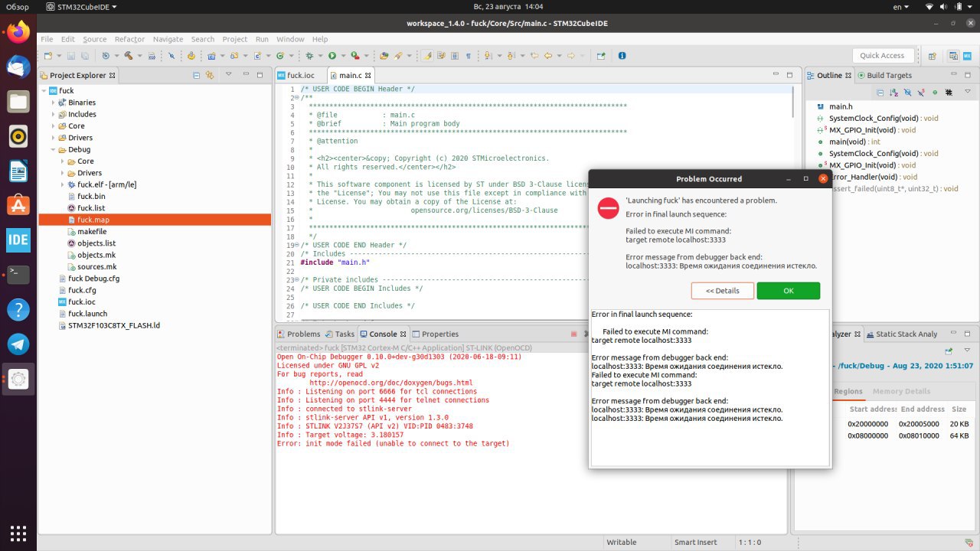Open Ubuntu Software from the dock
Viewport: 980px width, 551px height.
[x=18, y=205]
